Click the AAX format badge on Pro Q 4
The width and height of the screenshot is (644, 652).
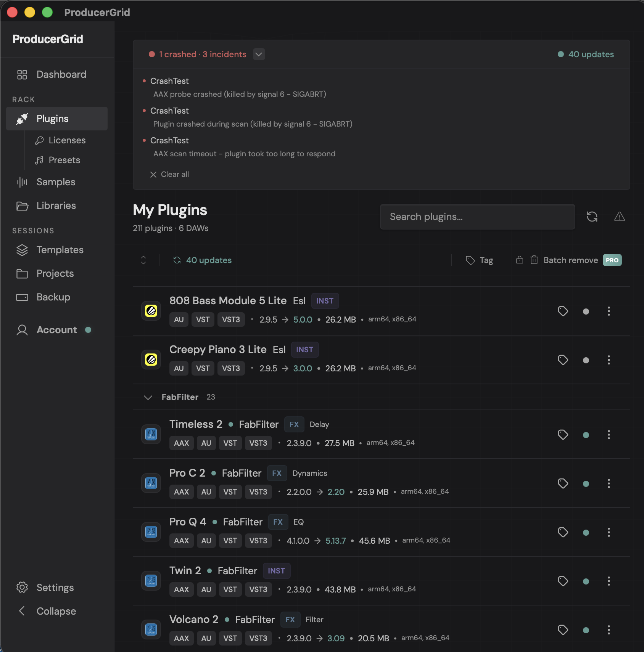point(182,541)
